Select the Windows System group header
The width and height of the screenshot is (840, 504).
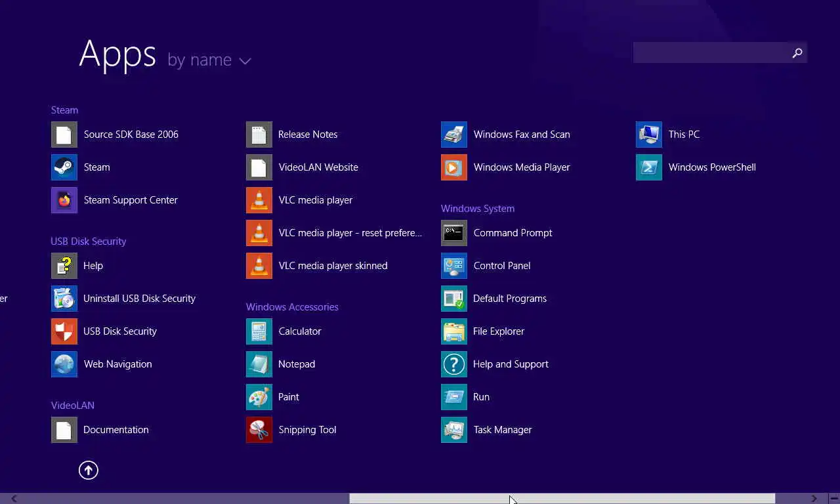478,209
